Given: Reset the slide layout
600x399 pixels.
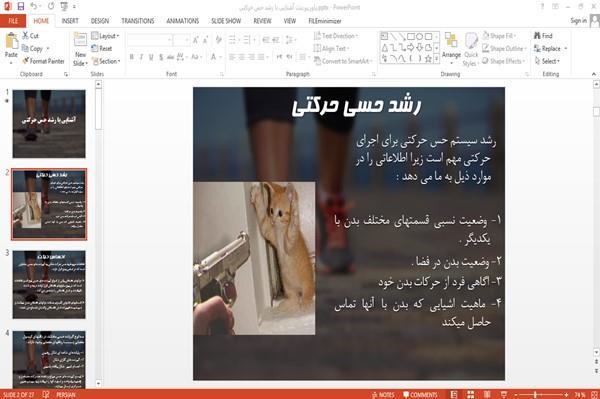Looking at the screenshot, I should 102,49.
